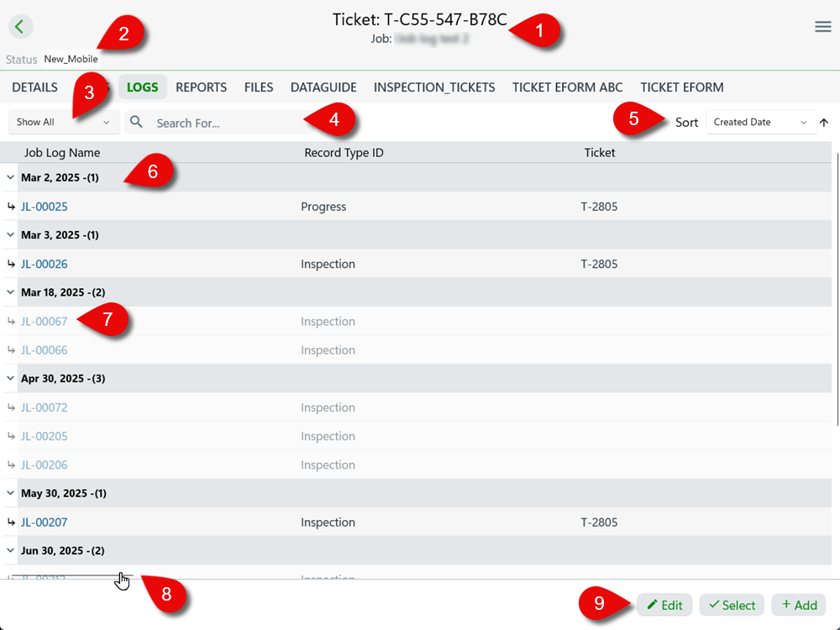Click the Add button
The height and width of the screenshot is (630, 840).
[799, 605]
